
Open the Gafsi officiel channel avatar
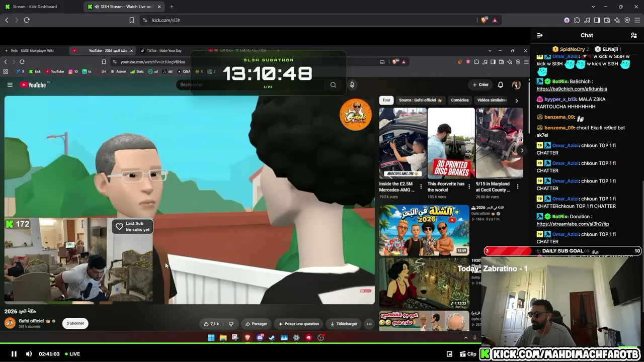coord(10,323)
